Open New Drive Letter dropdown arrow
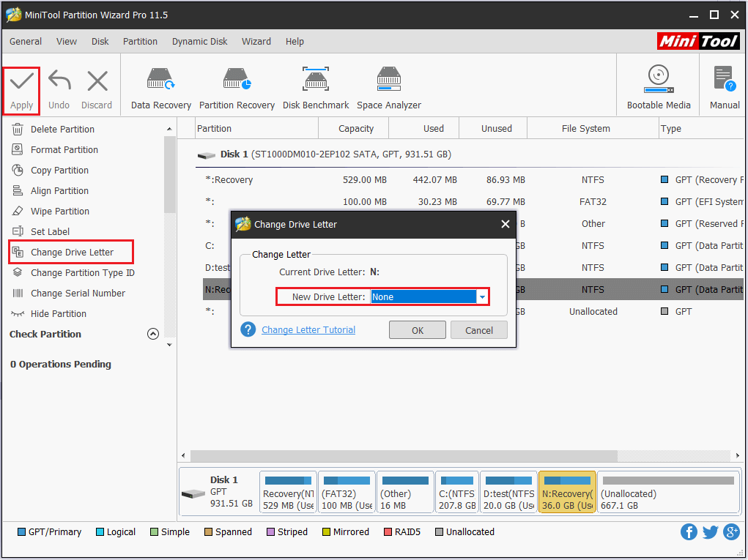748x560 pixels. click(x=482, y=297)
